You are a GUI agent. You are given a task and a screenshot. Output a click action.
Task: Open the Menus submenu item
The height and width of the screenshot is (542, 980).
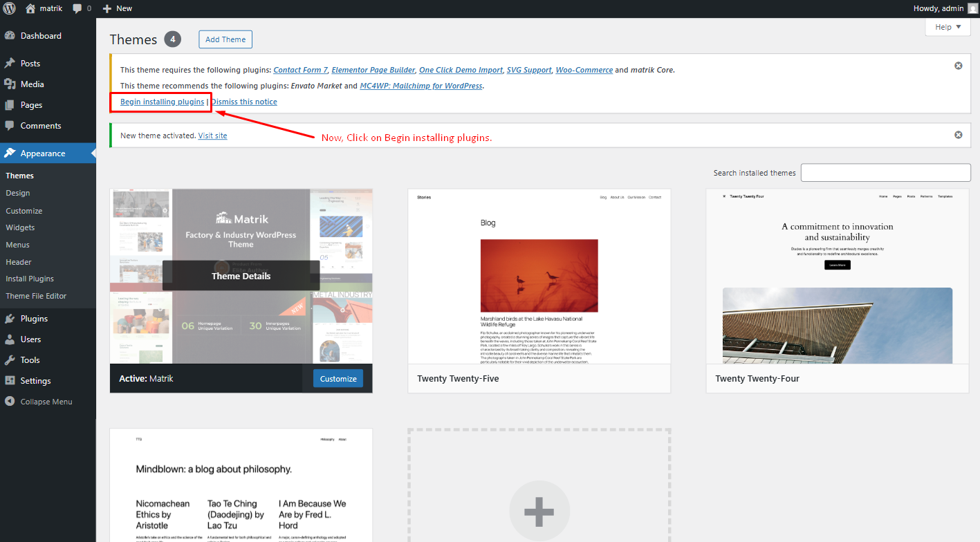(x=18, y=245)
